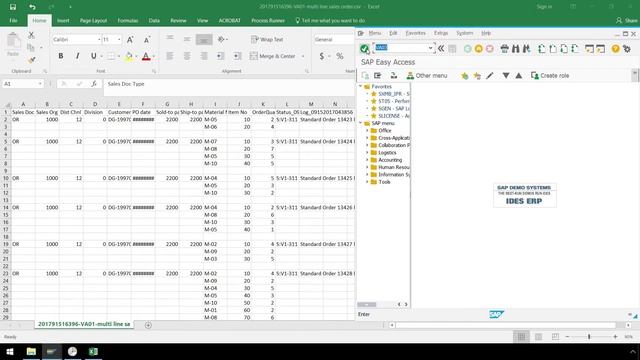640x360 pixels.
Task: Click the SAP Exit yellow icon
Action: point(478,49)
